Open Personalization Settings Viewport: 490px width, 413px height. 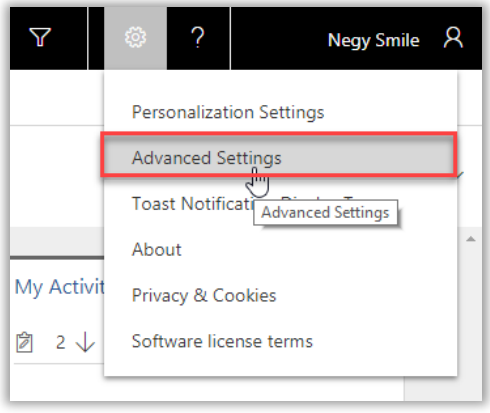228,112
